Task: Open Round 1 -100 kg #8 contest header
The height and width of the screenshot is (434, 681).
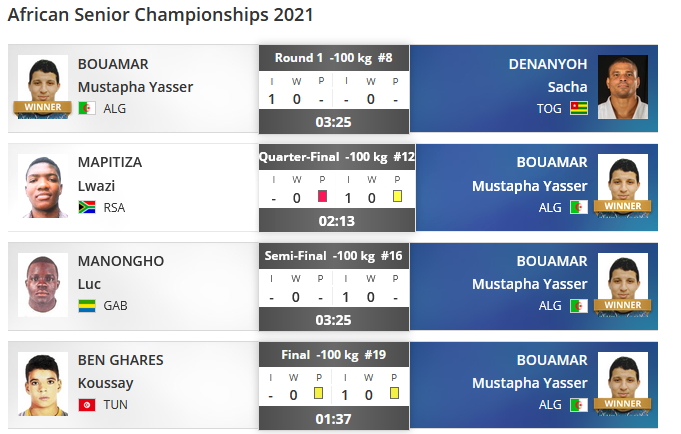Action: pyautogui.click(x=334, y=58)
